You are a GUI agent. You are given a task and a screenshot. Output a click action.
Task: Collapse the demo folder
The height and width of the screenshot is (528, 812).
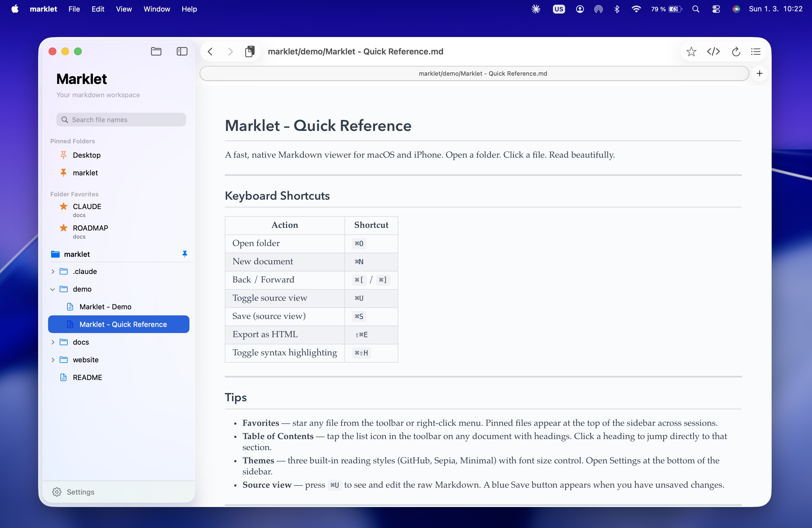point(53,289)
